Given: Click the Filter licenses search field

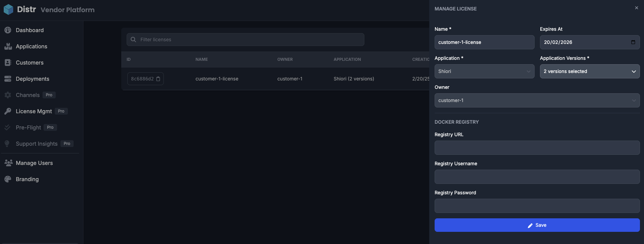Looking at the screenshot, I should point(246,40).
